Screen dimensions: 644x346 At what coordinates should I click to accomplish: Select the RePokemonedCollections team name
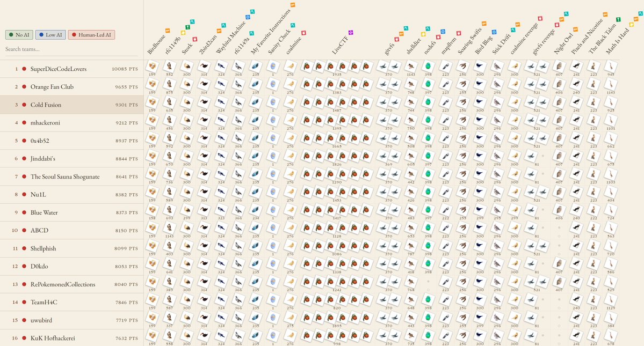[63, 284]
